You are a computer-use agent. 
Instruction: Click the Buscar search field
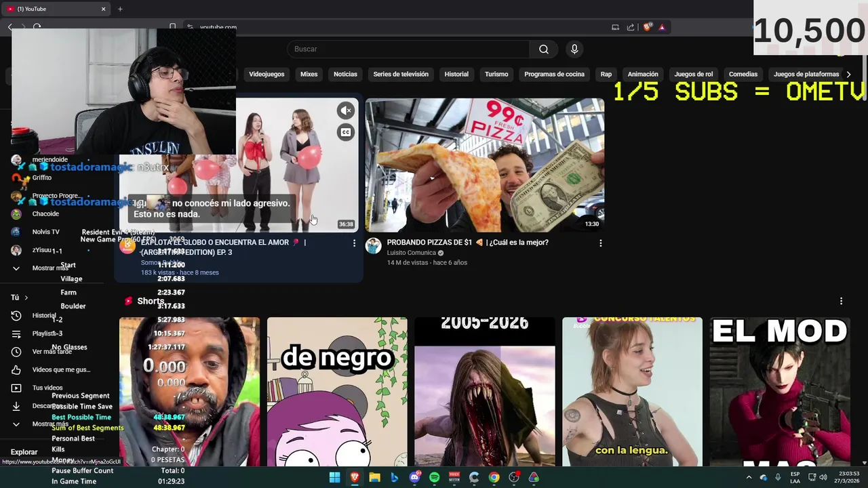pos(408,49)
